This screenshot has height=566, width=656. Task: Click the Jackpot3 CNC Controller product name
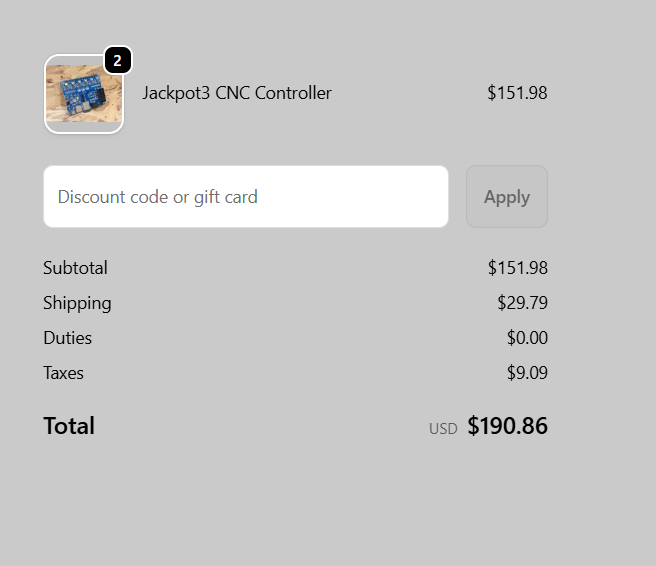tap(237, 93)
